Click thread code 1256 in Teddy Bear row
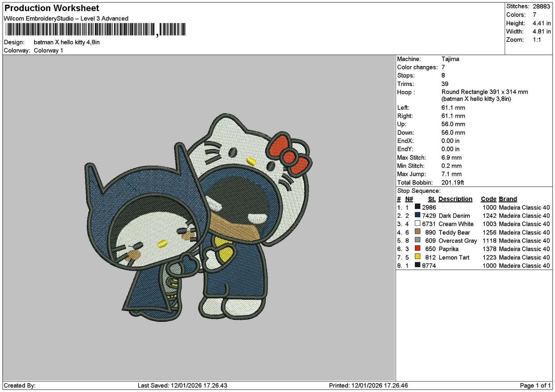Viewport: 555px width, 392px height. tap(489, 232)
